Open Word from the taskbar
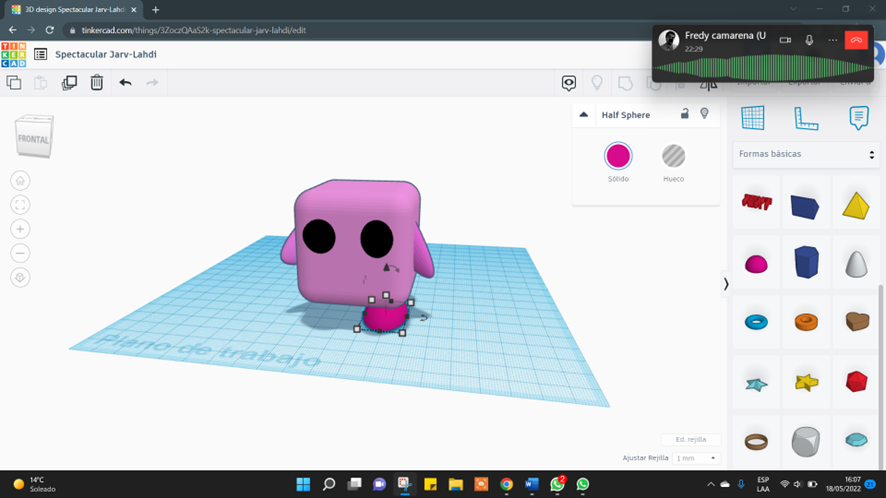Screen dimensions: 886x498 (531, 484)
